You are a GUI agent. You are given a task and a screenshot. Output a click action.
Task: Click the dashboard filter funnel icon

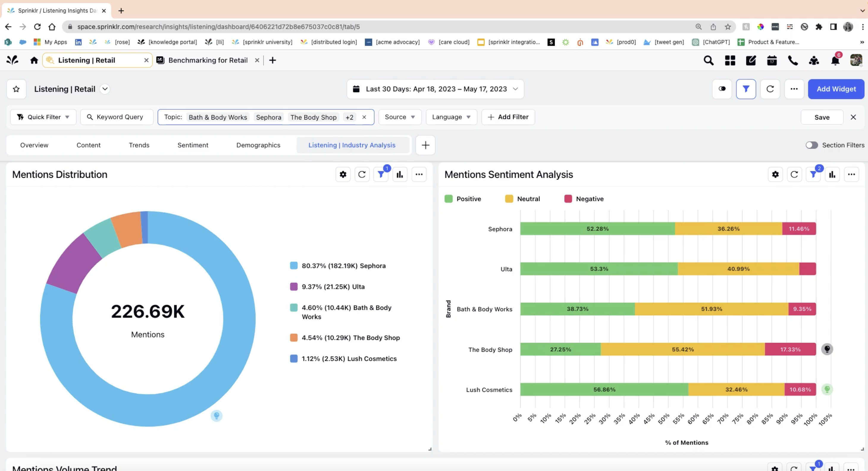(746, 89)
